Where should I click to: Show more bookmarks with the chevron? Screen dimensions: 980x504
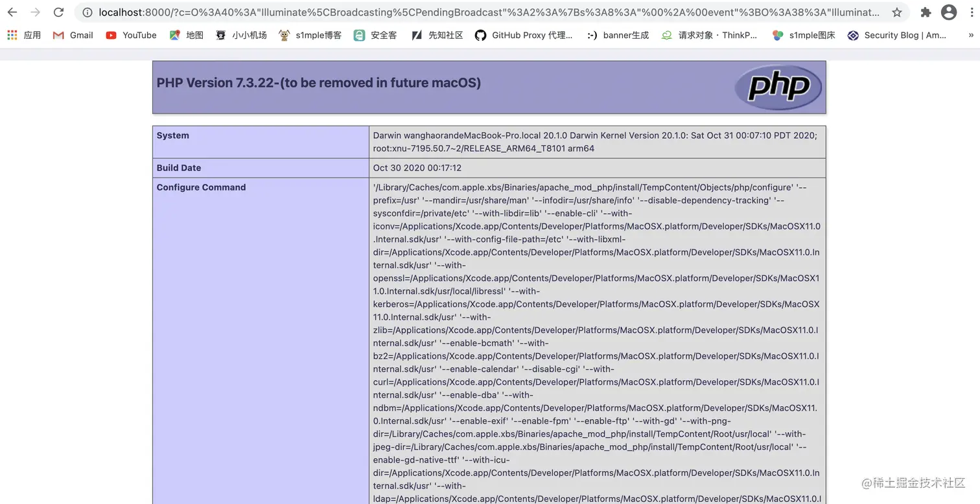click(x=970, y=35)
